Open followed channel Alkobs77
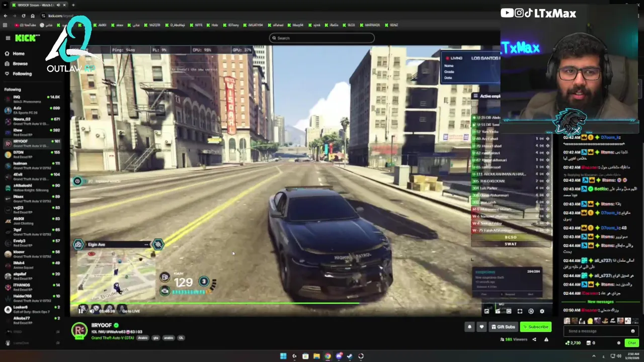The image size is (644, 362). click(x=31, y=319)
